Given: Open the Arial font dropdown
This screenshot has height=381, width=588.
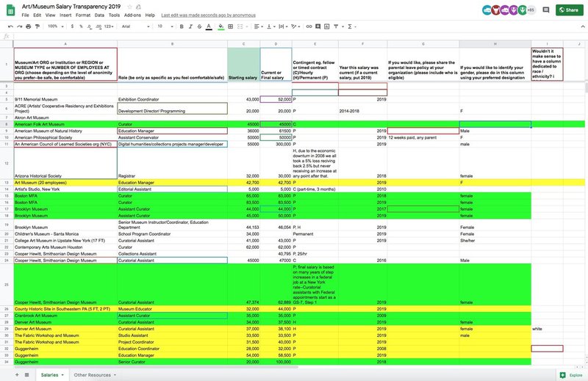Looking at the screenshot, I should tap(134, 26).
